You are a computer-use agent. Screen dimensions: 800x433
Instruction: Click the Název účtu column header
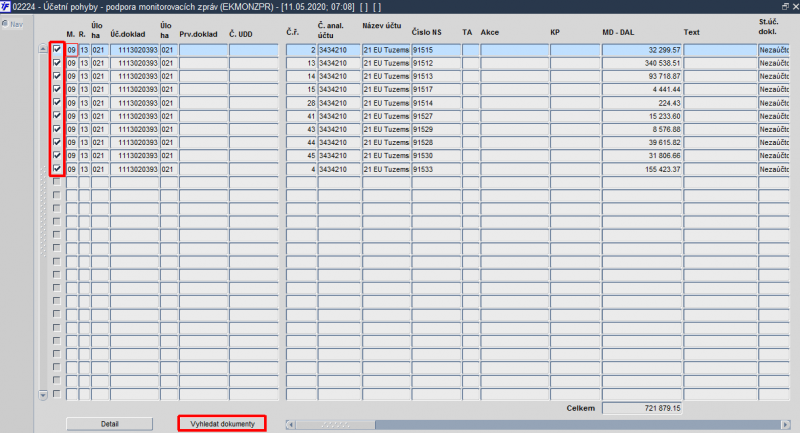coord(382,26)
